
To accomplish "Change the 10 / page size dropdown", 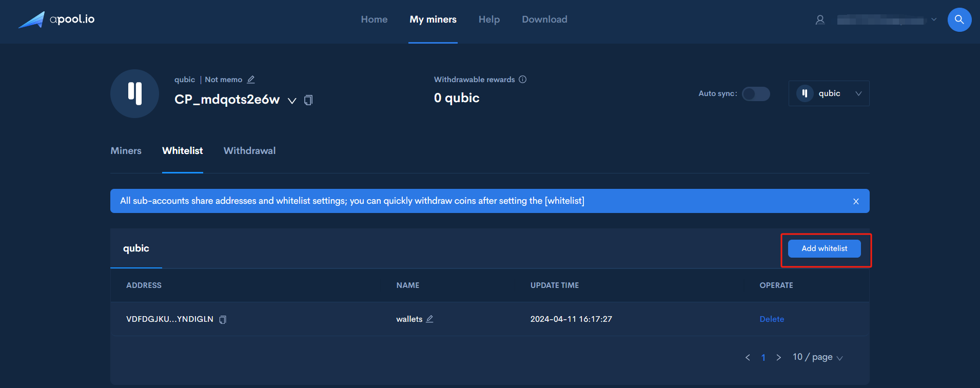I will (817, 357).
